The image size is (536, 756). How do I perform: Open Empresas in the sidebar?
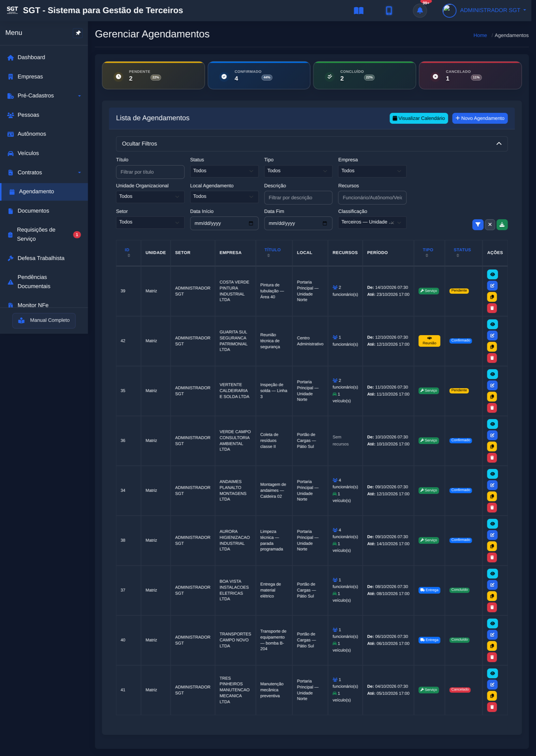(x=44, y=77)
